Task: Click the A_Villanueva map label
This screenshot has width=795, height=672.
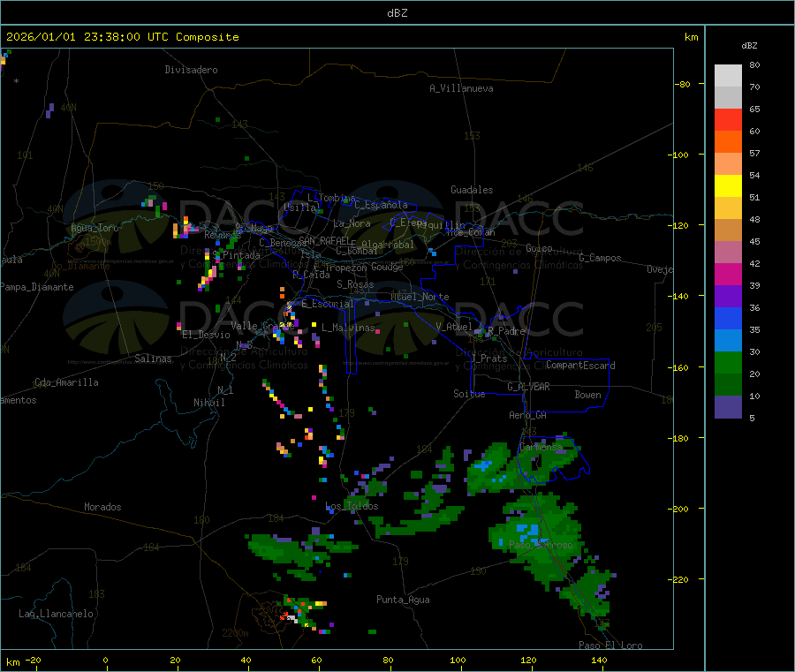Action: 461,88
